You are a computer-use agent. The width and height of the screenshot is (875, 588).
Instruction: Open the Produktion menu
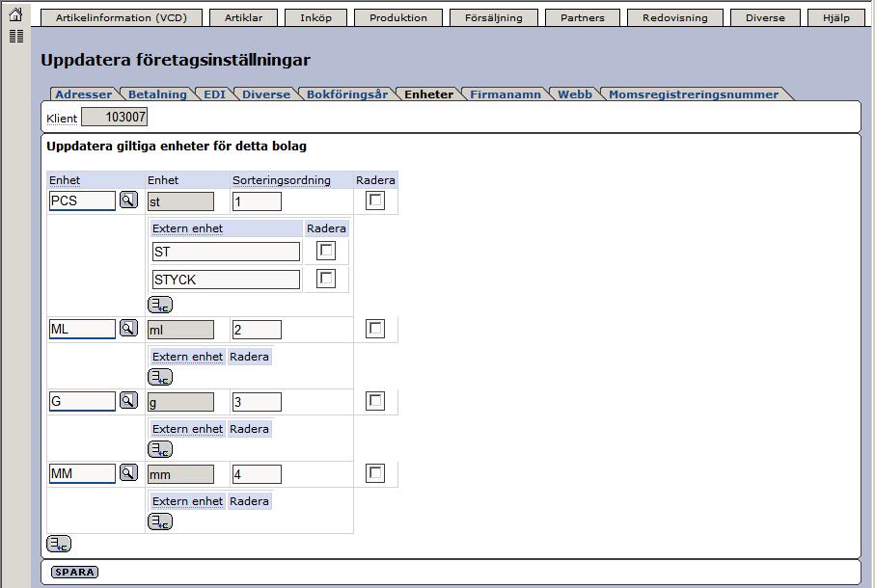pyautogui.click(x=398, y=18)
